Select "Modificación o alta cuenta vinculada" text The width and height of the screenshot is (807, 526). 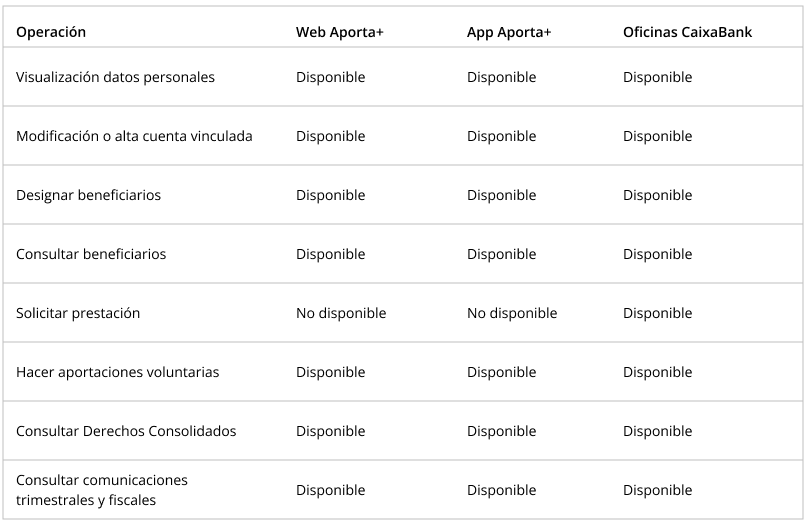(x=134, y=136)
